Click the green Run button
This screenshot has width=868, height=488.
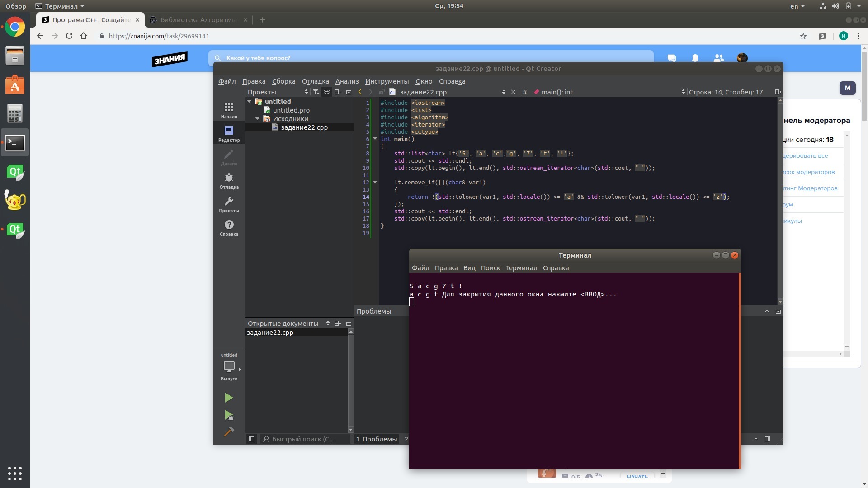tap(229, 398)
